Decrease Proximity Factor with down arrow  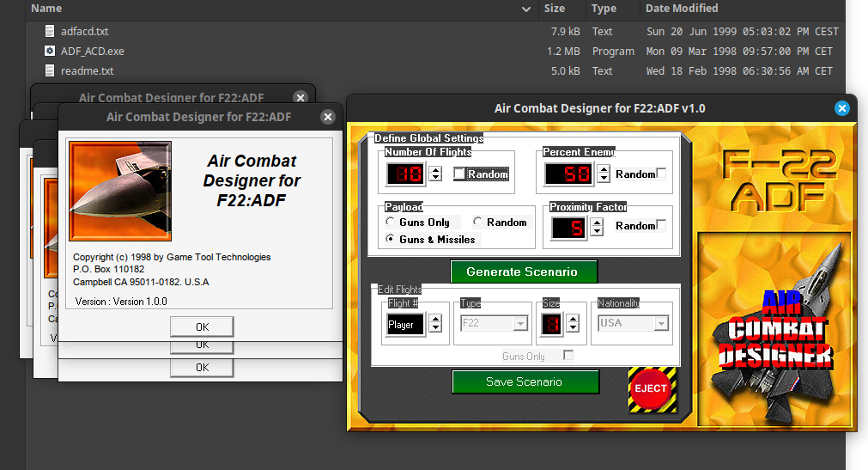(597, 231)
